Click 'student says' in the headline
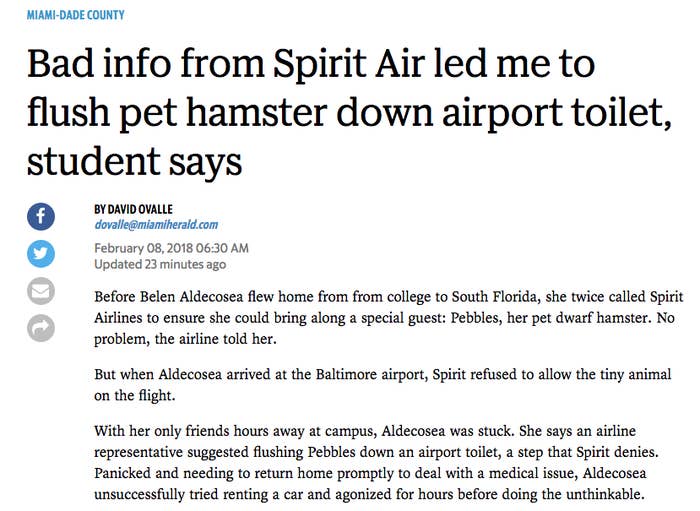The width and height of the screenshot is (700, 511). [134, 162]
